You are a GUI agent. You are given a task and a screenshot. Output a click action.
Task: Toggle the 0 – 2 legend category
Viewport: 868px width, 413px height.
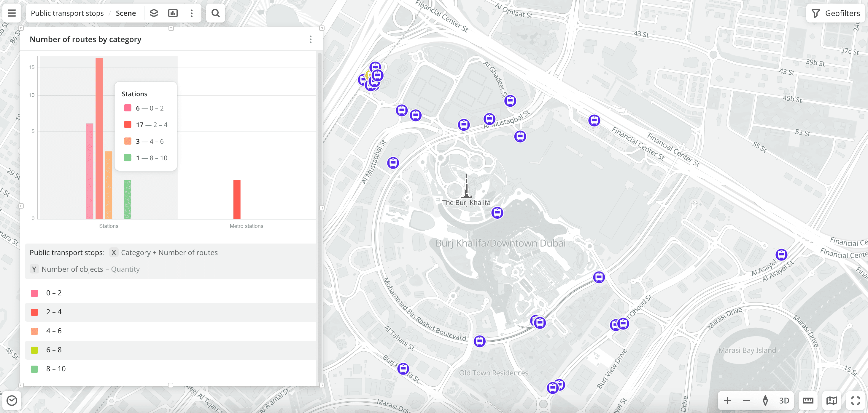tap(54, 293)
